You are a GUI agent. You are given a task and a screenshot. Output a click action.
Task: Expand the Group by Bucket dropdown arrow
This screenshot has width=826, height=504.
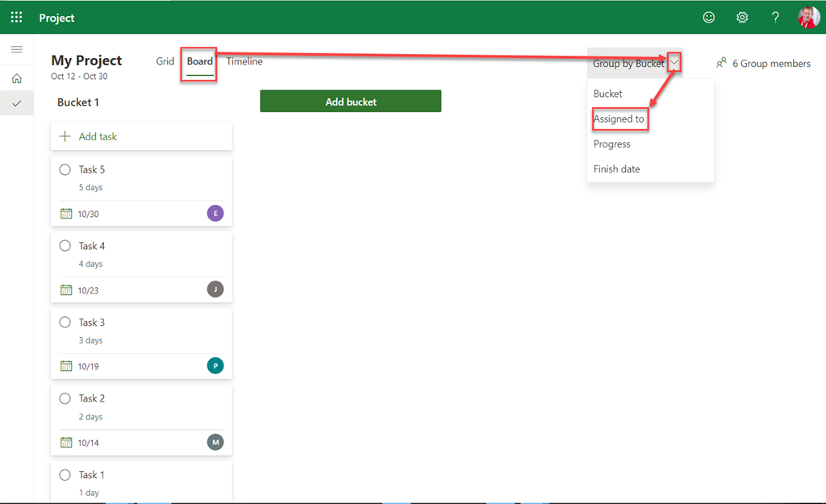pyautogui.click(x=674, y=63)
